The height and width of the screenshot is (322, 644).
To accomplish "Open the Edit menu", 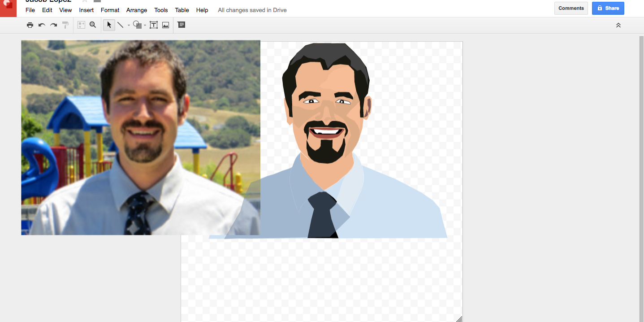I will pos(47,10).
